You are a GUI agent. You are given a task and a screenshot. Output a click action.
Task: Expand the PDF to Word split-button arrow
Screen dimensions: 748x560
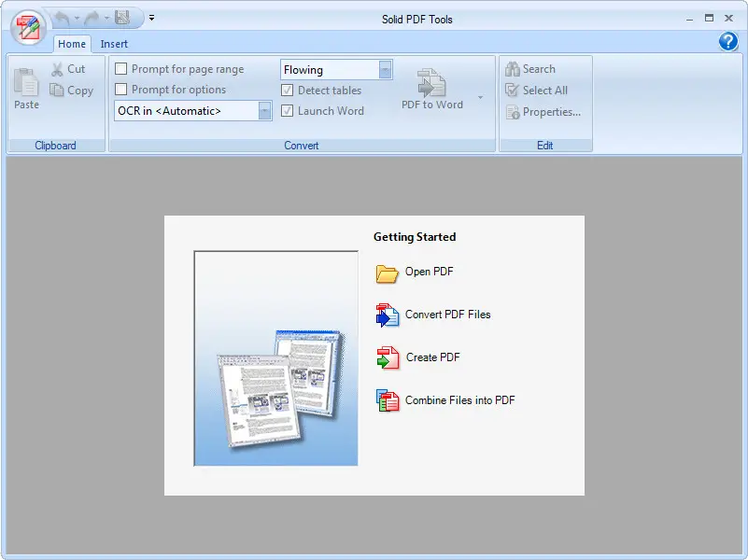(480, 97)
